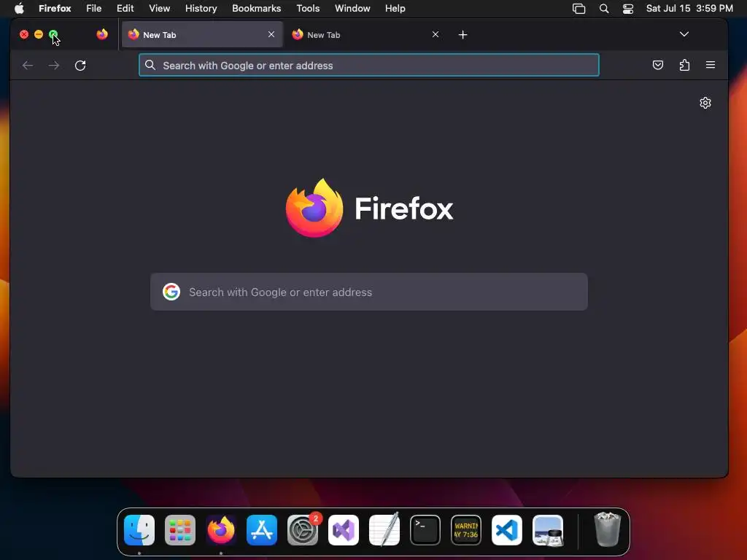
Task: Click the date and time clock
Action: point(689,8)
